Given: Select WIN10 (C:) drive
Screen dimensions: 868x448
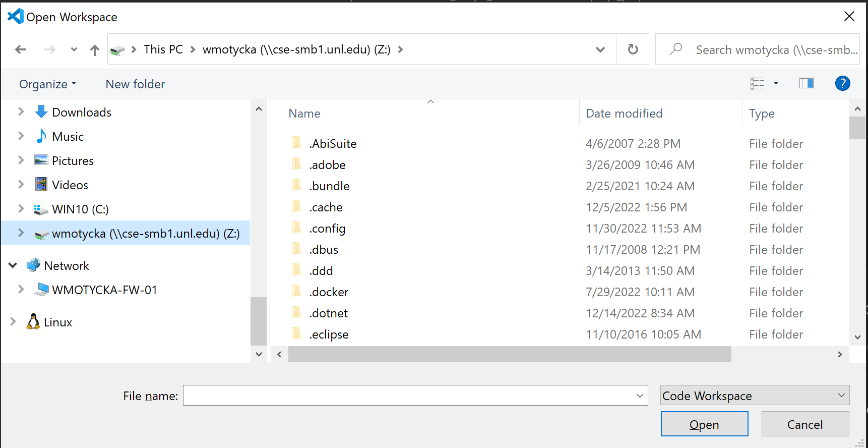Looking at the screenshot, I should pos(80,209).
